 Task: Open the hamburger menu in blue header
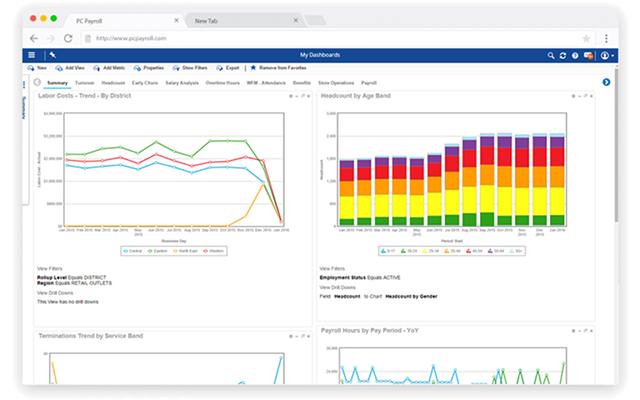[x=31, y=55]
